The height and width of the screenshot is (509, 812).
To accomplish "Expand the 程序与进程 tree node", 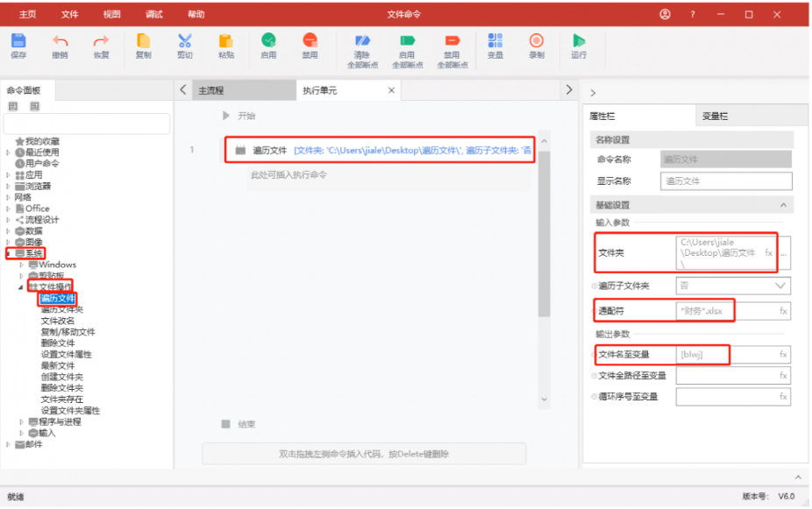I will coord(22,422).
